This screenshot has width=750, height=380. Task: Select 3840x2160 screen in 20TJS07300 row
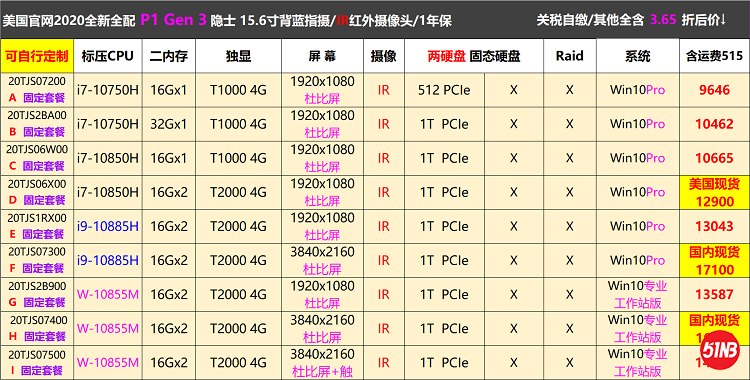pos(322,252)
